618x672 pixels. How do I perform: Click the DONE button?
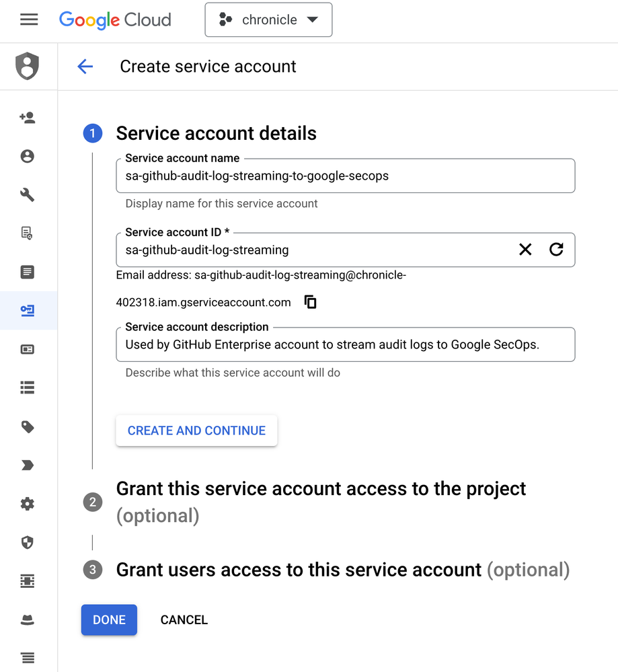point(109,620)
